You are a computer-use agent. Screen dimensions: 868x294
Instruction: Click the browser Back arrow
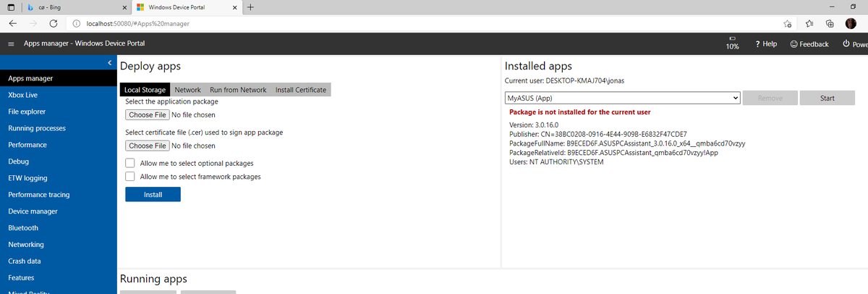pyautogui.click(x=13, y=24)
